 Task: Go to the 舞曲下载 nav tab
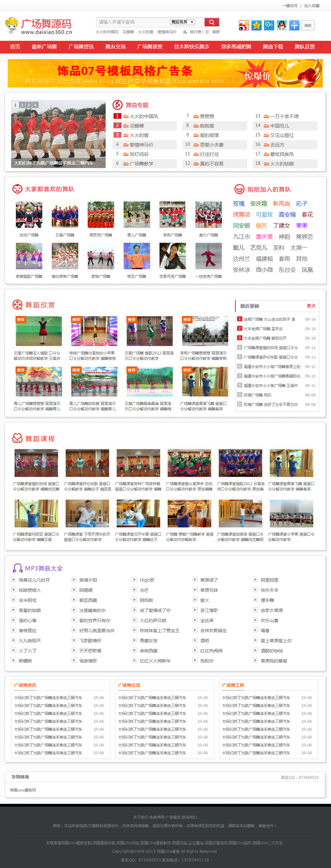click(x=273, y=47)
